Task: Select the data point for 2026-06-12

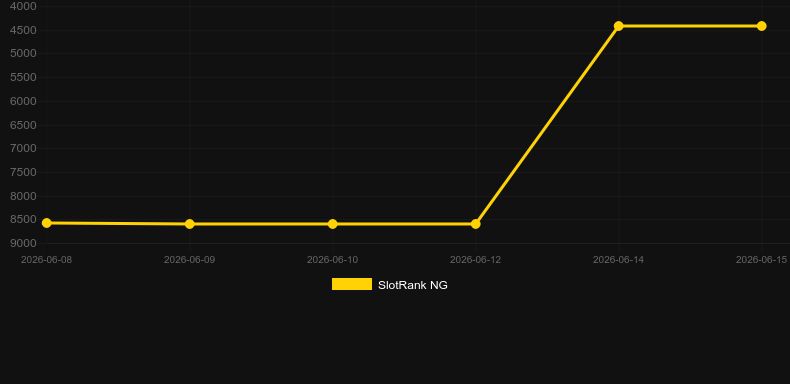Action: click(476, 224)
